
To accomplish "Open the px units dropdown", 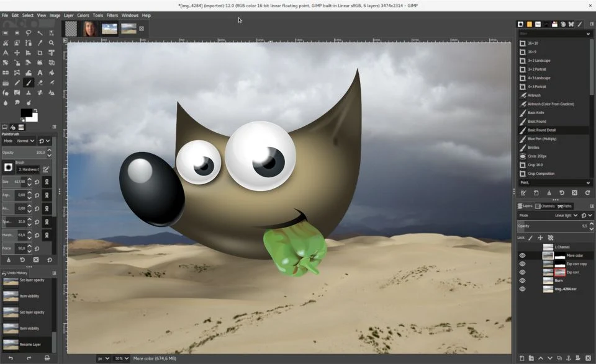I will [104, 358].
